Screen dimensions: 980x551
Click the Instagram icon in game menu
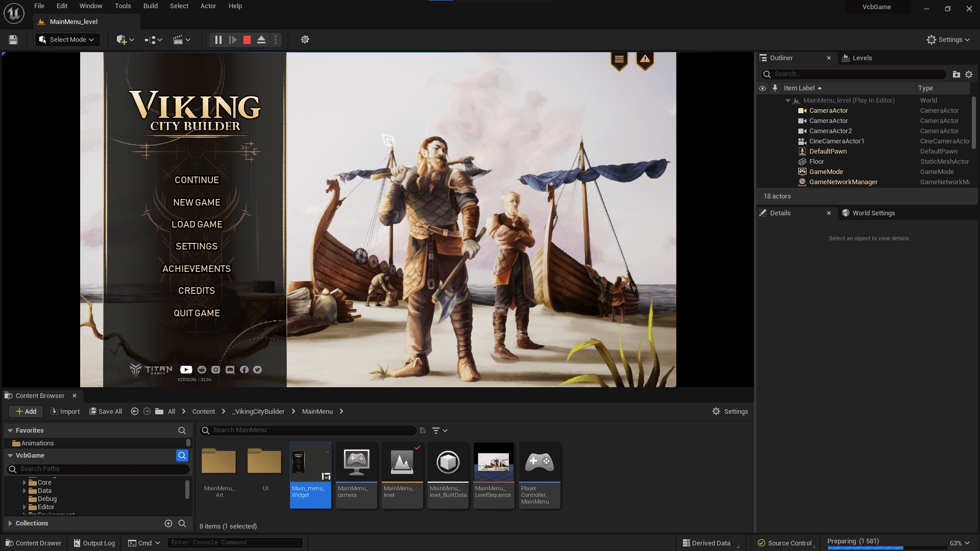pyautogui.click(x=216, y=370)
